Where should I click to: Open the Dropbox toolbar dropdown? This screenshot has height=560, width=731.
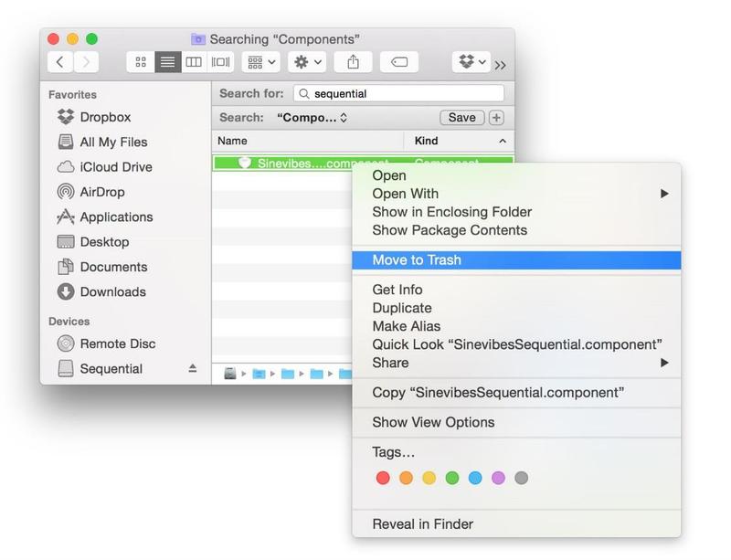pyautogui.click(x=471, y=62)
